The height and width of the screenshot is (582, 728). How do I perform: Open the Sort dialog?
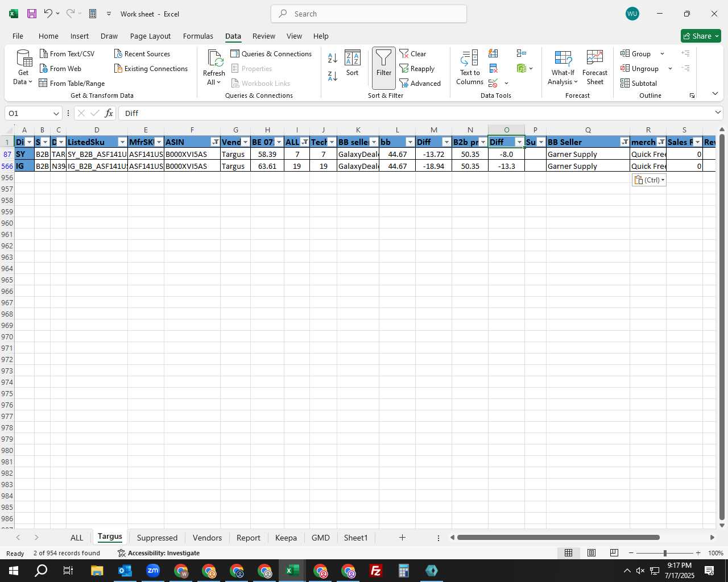tap(353, 63)
